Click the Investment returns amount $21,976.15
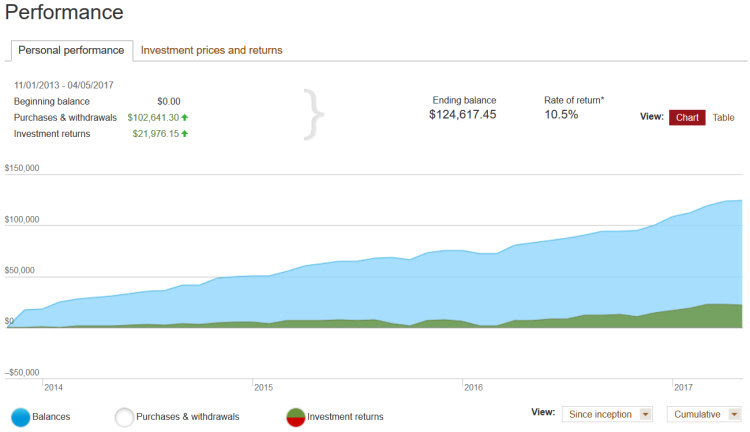The height and width of the screenshot is (432, 750). (155, 133)
